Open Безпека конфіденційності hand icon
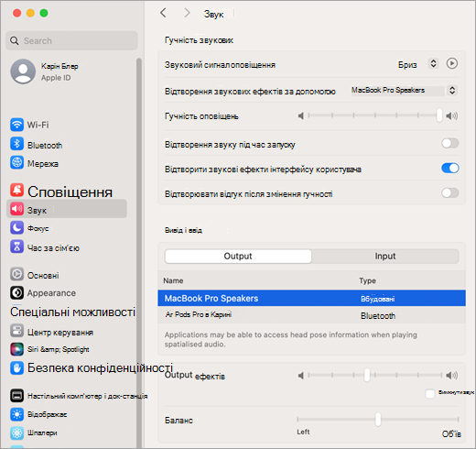The width and height of the screenshot is (476, 449). point(16,368)
